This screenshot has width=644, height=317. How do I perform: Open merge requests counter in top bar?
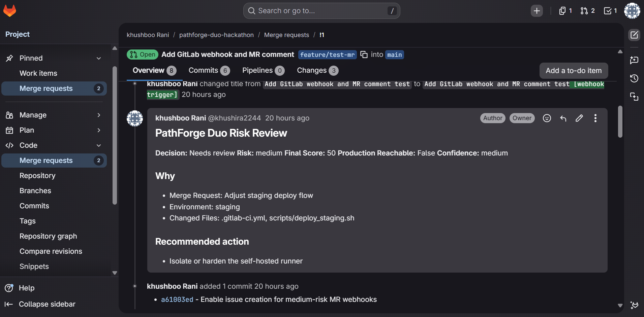tap(587, 11)
